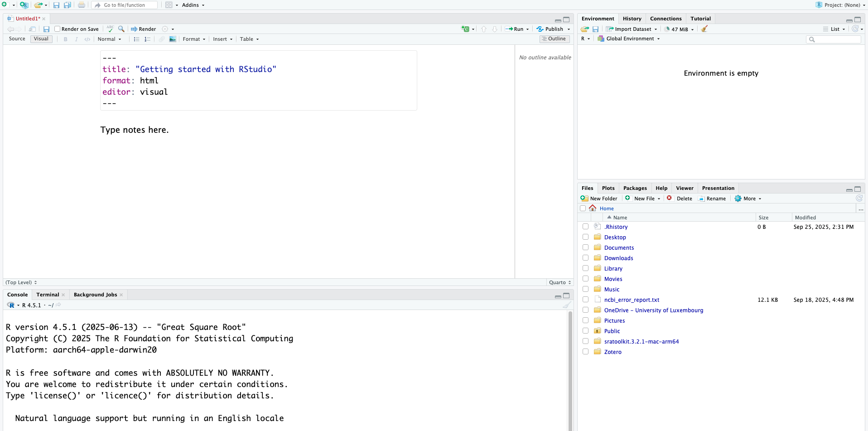Check the box next to ncbi_error_report.txt
Viewport: 868px width, 431px height.
pyautogui.click(x=585, y=300)
